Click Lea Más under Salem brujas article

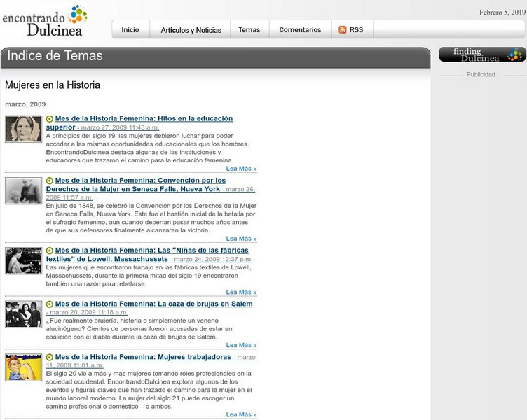coord(241,345)
